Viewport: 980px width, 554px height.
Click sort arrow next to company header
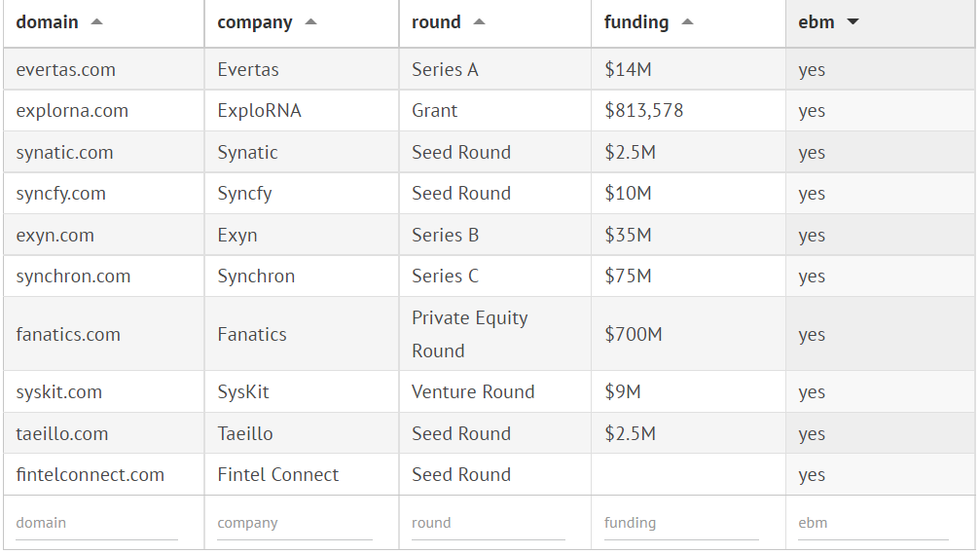310,22
